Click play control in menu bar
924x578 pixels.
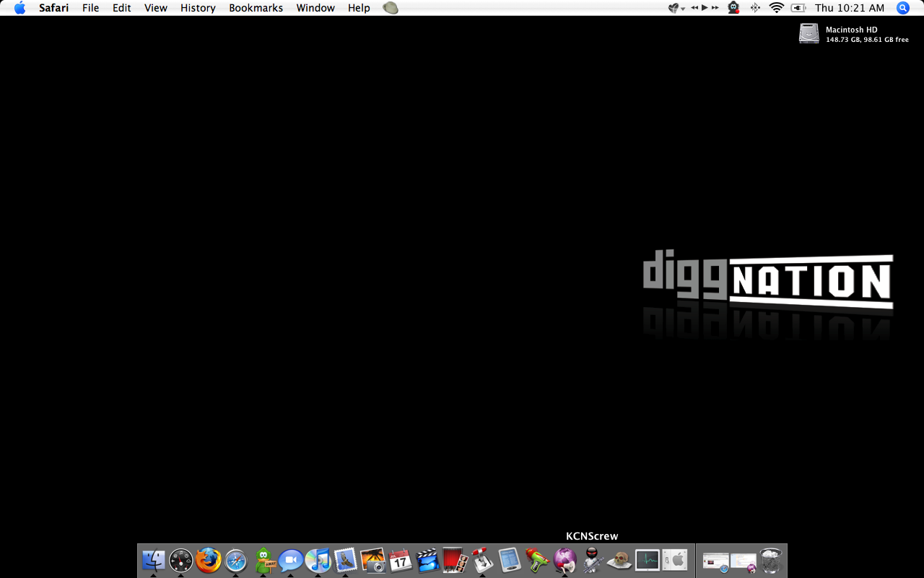(705, 8)
